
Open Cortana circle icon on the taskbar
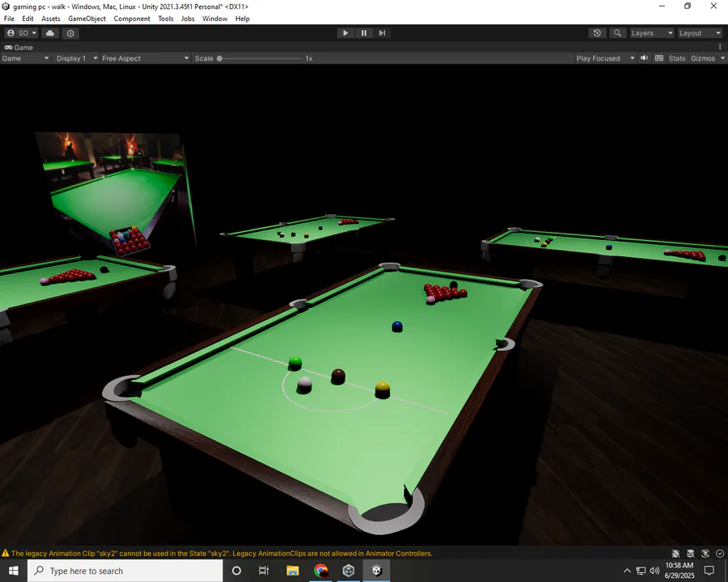click(236, 571)
